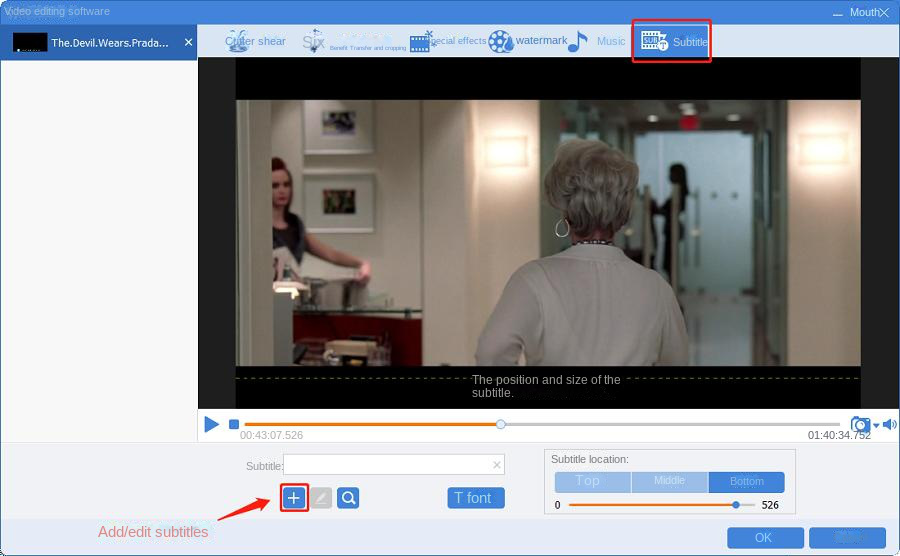Minimize the video editing window
The height and width of the screenshot is (556, 900).
(x=838, y=13)
